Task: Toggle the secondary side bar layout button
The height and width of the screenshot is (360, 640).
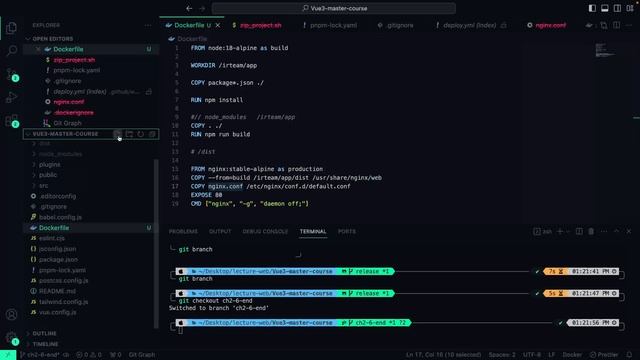Action: [x=617, y=8]
